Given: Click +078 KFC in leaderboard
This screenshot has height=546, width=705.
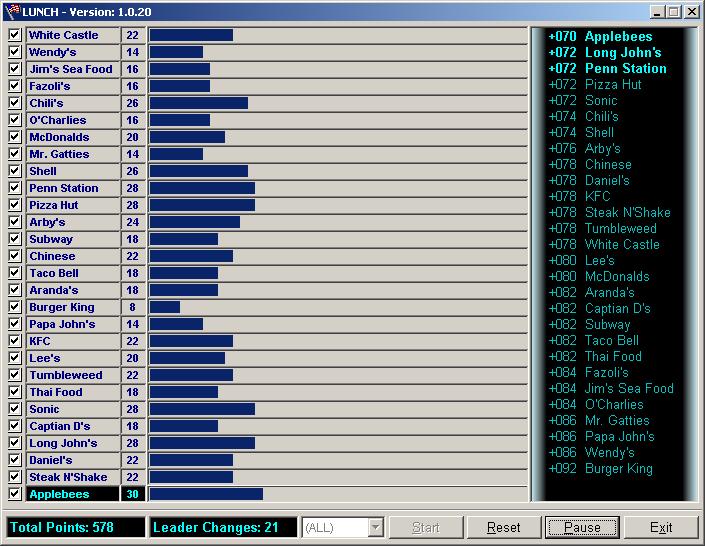Looking at the screenshot, I should coord(579,196).
